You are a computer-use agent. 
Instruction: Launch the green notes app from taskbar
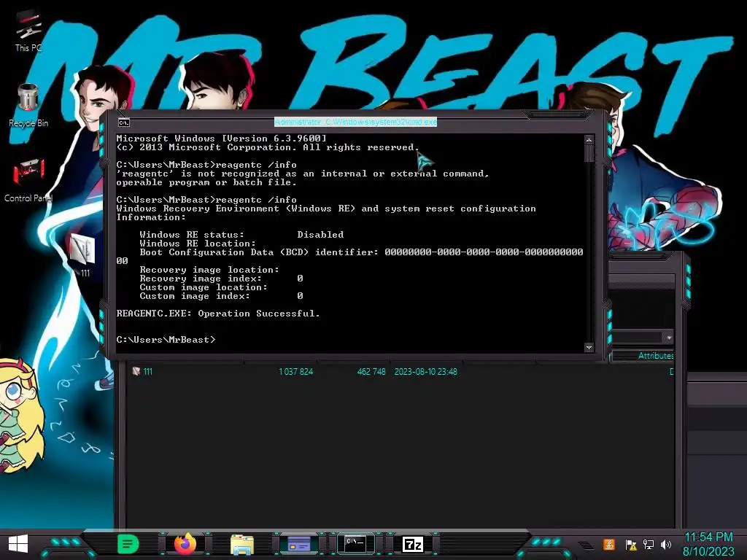tap(128, 544)
